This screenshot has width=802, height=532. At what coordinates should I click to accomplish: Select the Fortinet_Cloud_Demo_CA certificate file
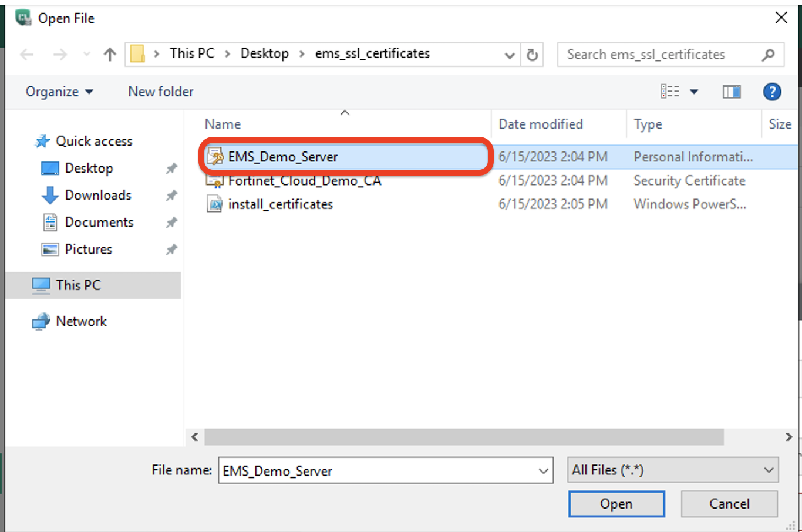coord(305,181)
